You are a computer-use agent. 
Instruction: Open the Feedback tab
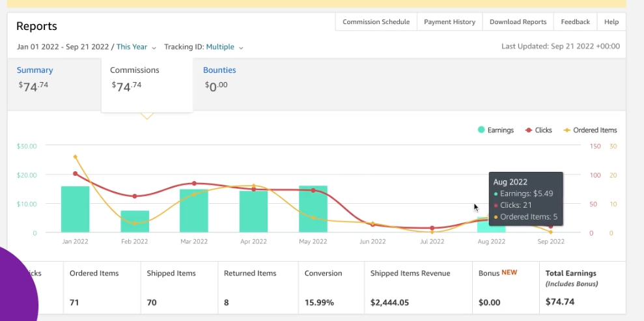[575, 21]
